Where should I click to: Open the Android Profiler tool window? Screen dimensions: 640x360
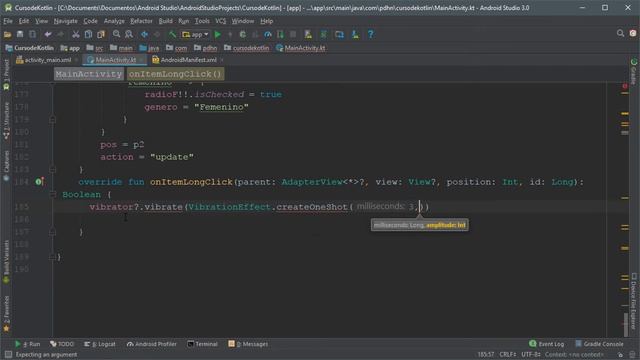151,344
